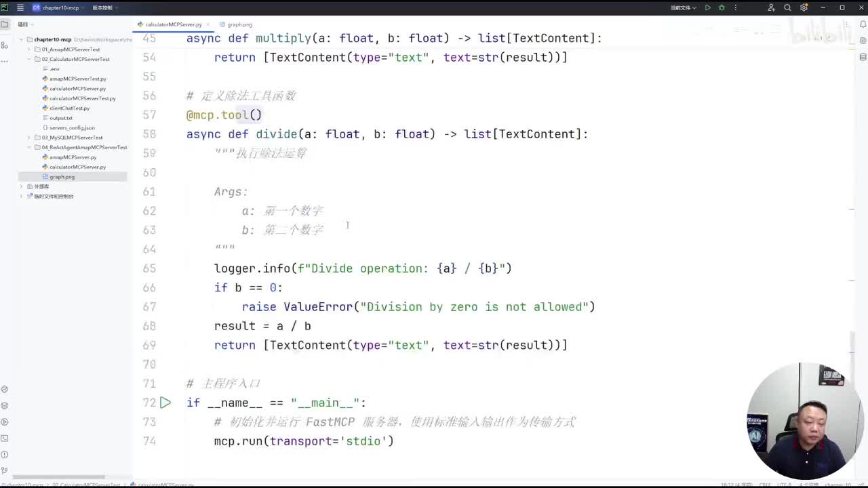
Task: Collapse the 02_CalculatorMCPServerTest folder
Action: tap(29, 59)
